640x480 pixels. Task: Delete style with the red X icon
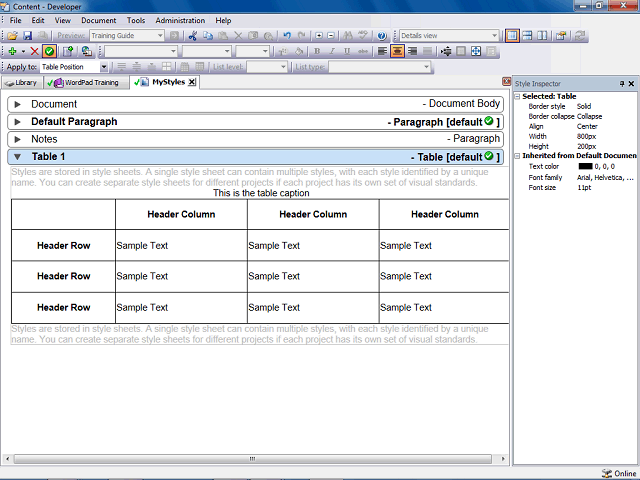tap(35, 51)
